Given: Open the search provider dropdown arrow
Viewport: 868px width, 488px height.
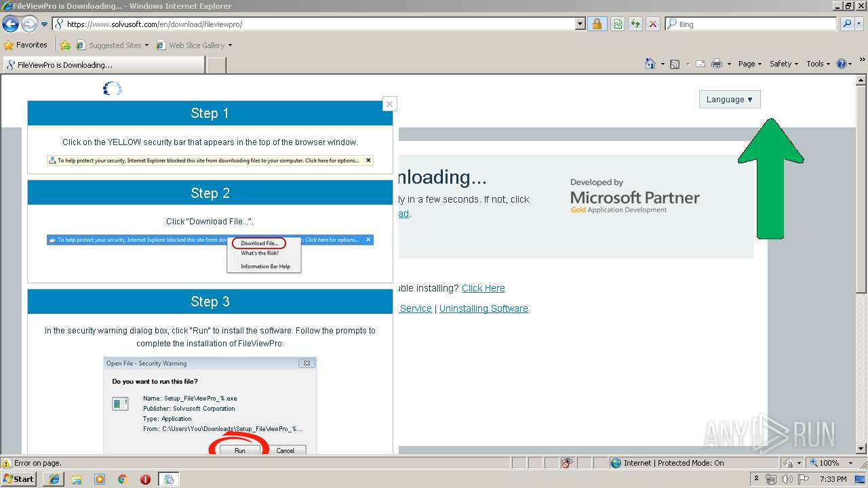Looking at the screenshot, I should [x=860, y=24].
